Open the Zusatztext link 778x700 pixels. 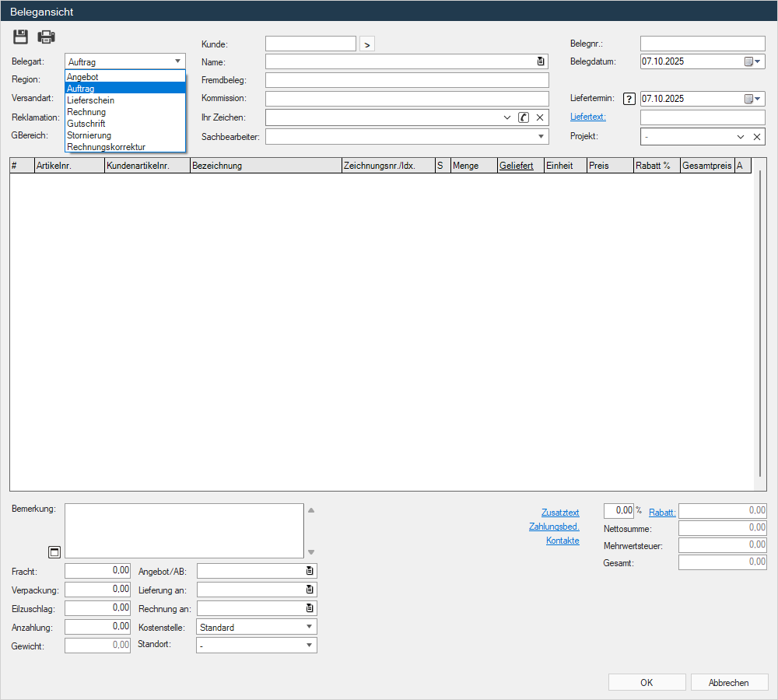click(560, 513)
